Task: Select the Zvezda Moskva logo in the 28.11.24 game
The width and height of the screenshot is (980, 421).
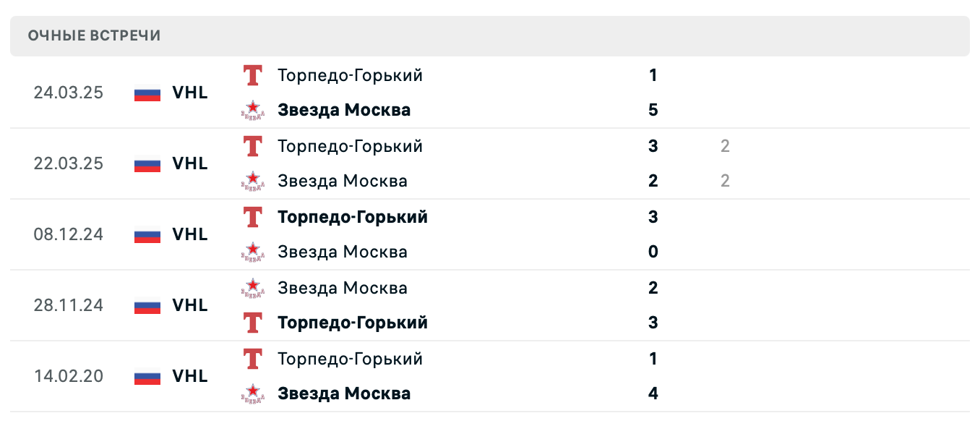Action: (x=252, y=288)
